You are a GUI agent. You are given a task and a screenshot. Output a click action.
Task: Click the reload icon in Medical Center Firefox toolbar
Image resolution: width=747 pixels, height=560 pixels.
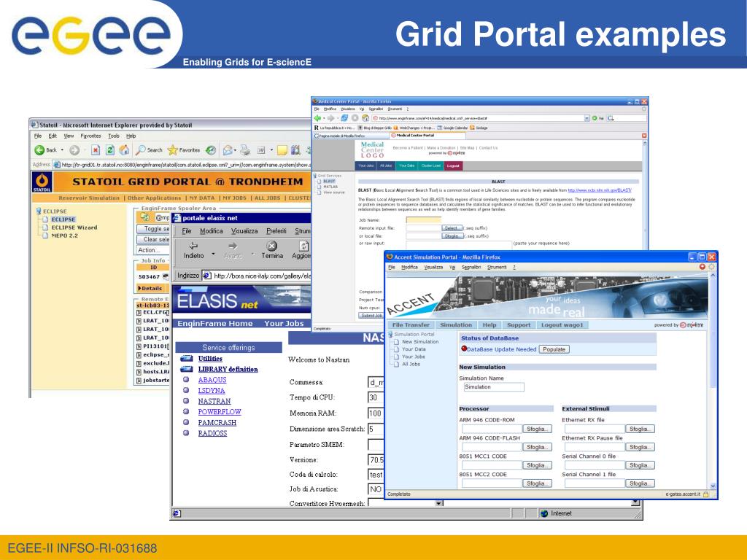[x=344, y=117]
